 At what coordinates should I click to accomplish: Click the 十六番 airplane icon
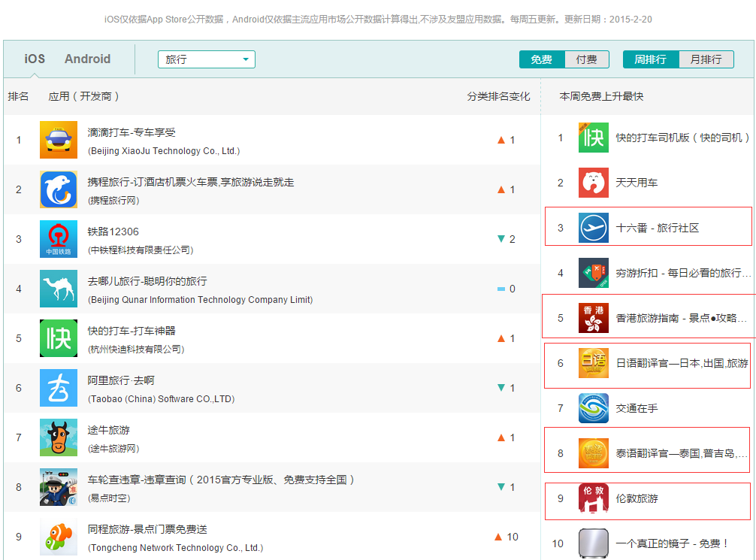[594, 228]
